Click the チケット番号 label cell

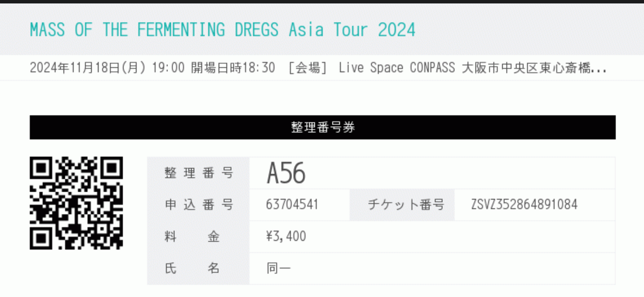click(x=406, y=205)
